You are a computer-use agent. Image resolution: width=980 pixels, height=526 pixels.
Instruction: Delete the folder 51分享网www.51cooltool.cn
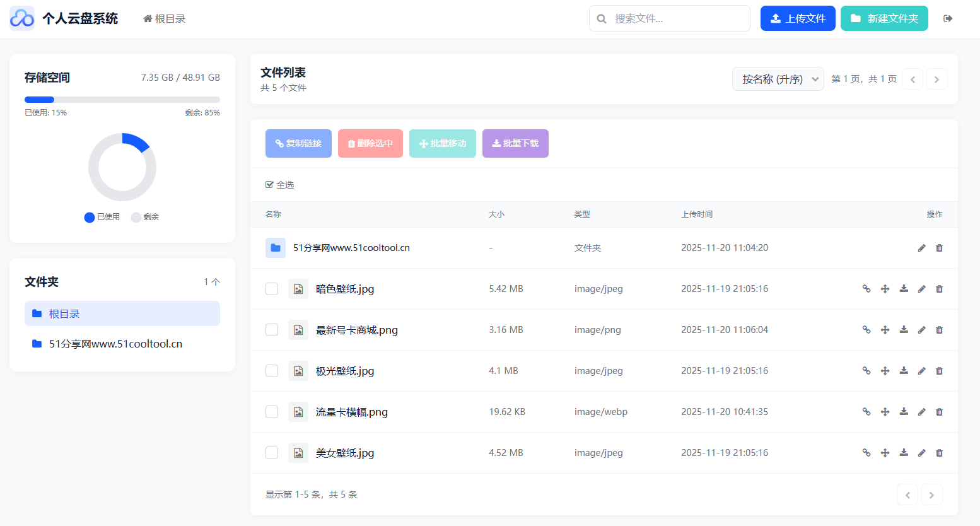coord(939,247)
